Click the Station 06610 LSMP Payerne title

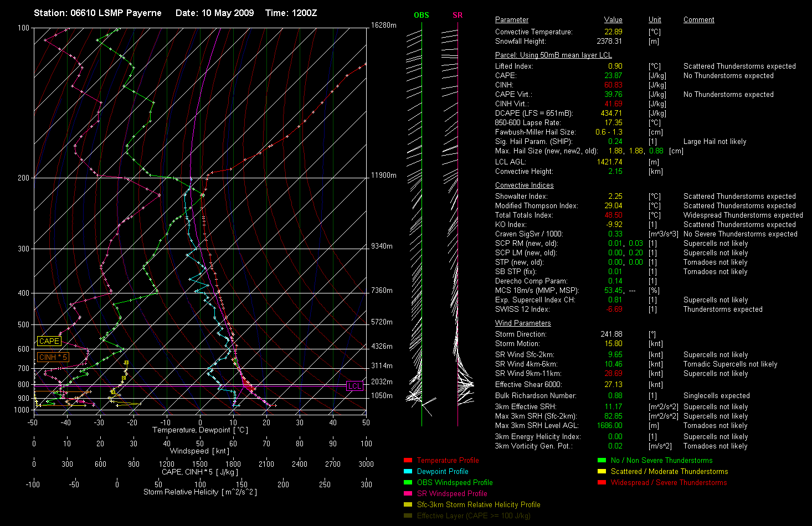(x=97, y=13)
